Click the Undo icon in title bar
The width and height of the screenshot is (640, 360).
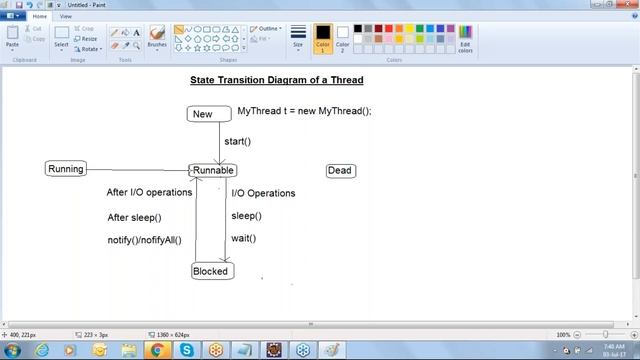(x=30, y=5)
